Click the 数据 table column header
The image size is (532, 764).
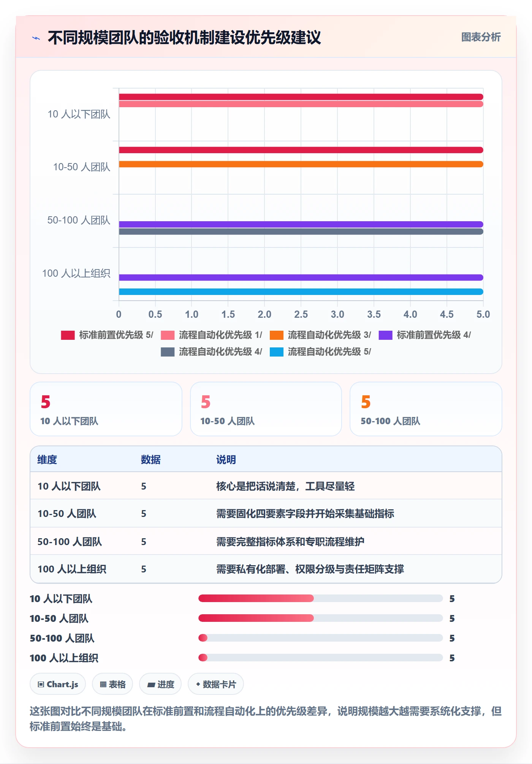tap(151, 460)
